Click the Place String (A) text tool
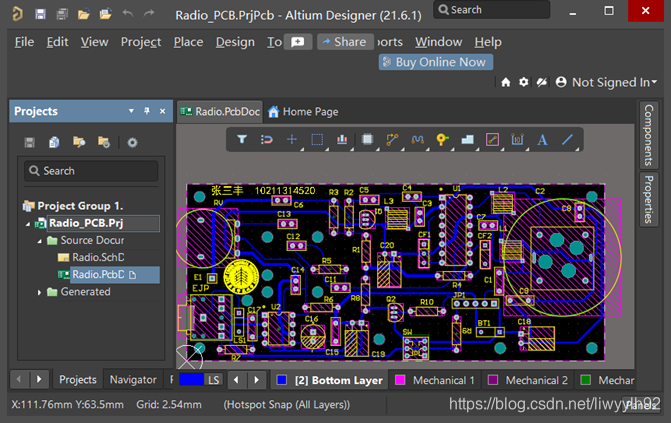 (x=543, y=140)
